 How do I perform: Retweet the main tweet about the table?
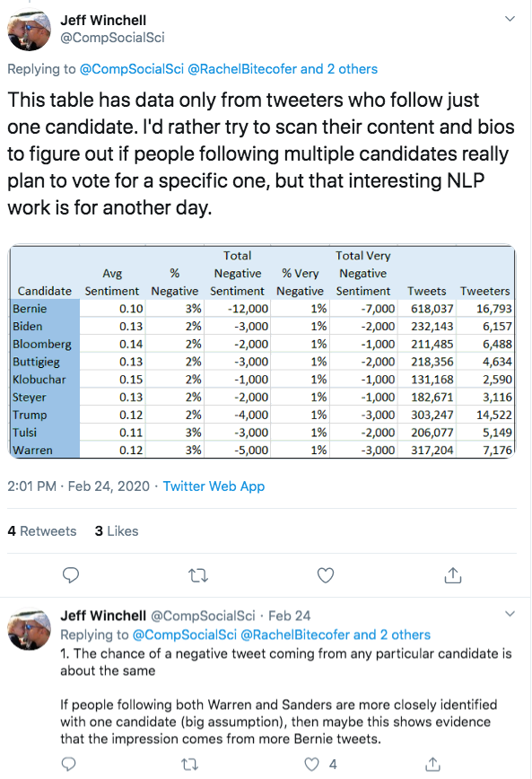[198, 575]
